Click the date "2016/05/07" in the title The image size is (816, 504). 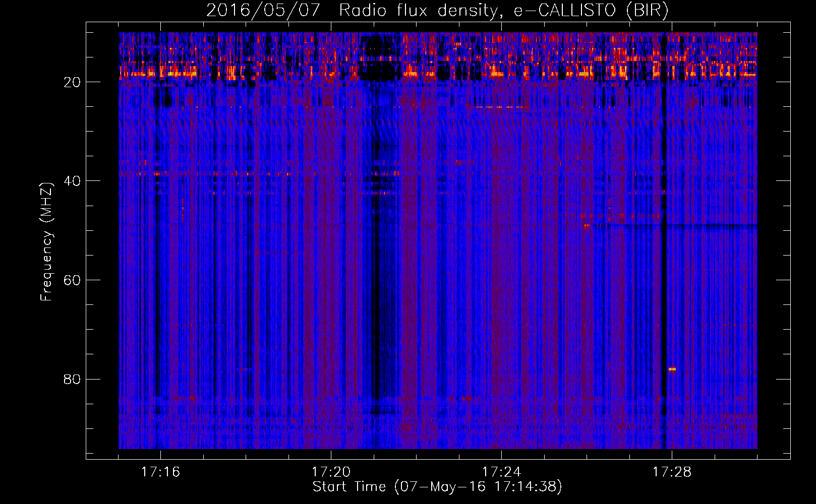[x=263, y=11]
